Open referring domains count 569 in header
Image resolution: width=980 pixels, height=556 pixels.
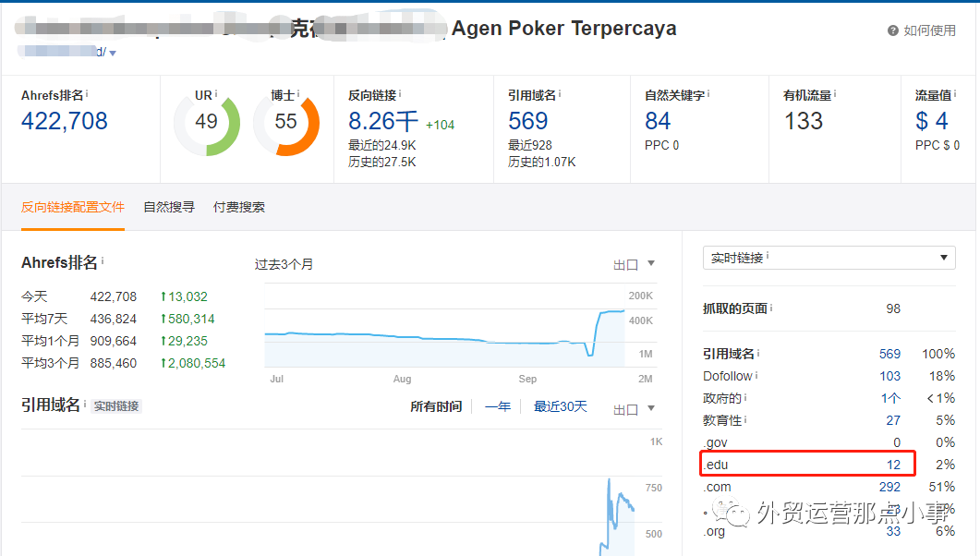pos(528,121)
